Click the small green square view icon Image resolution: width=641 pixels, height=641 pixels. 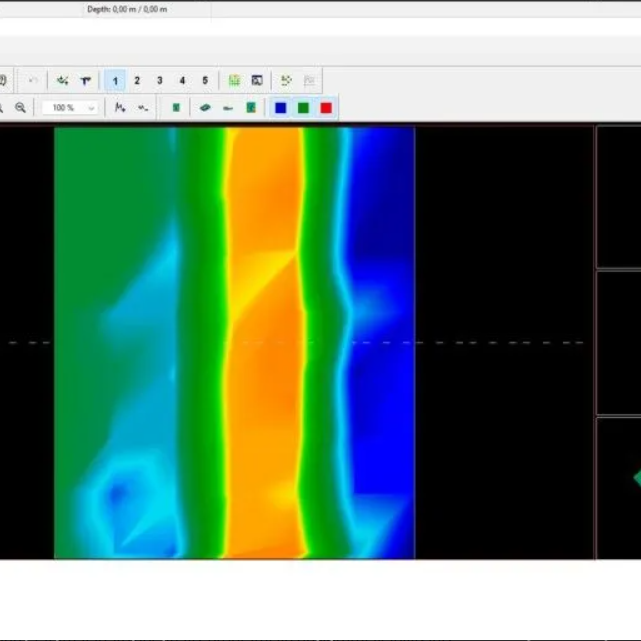(176, 108)
